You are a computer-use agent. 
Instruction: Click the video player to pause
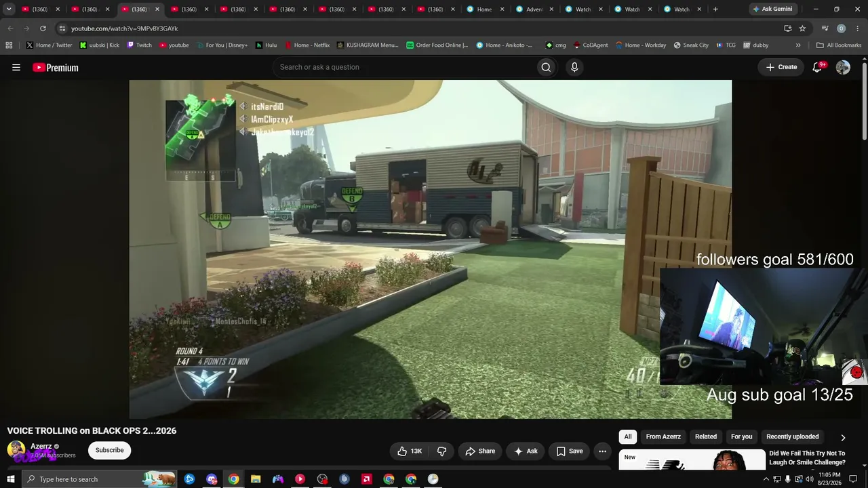pos(431,249)
